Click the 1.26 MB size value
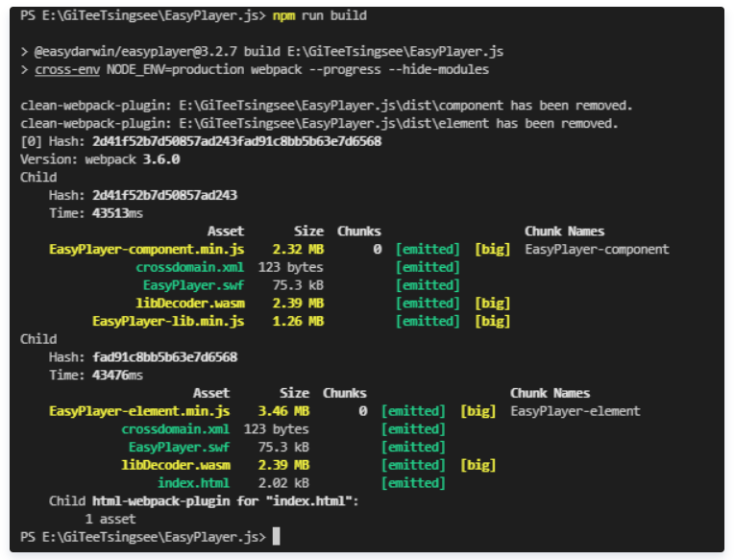 pos(298,322)
